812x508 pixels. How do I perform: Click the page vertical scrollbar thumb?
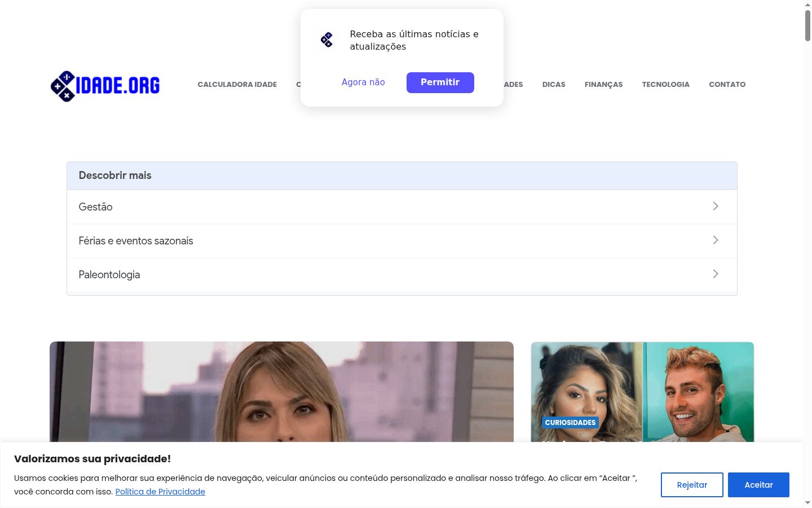[807, 25]
